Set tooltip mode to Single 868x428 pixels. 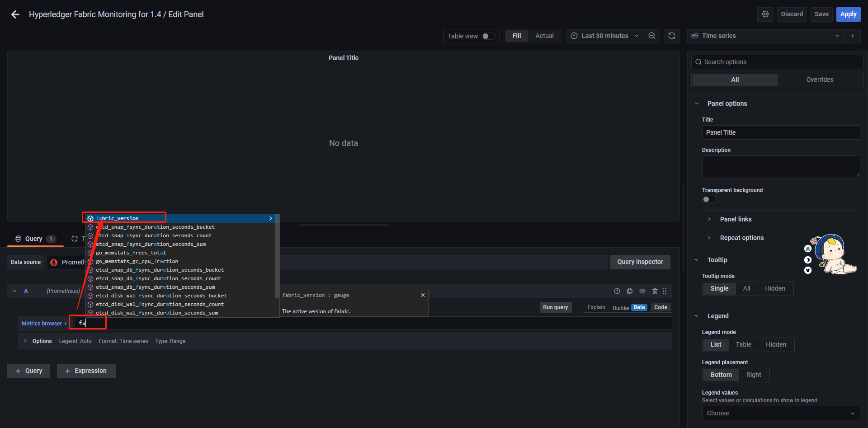coord(719,288)
